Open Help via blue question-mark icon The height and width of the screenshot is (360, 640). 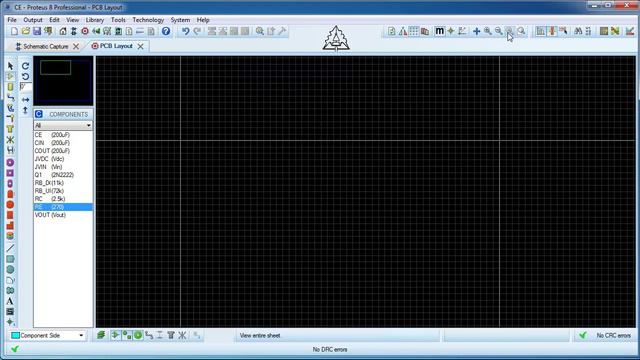[x=166, y=31]
